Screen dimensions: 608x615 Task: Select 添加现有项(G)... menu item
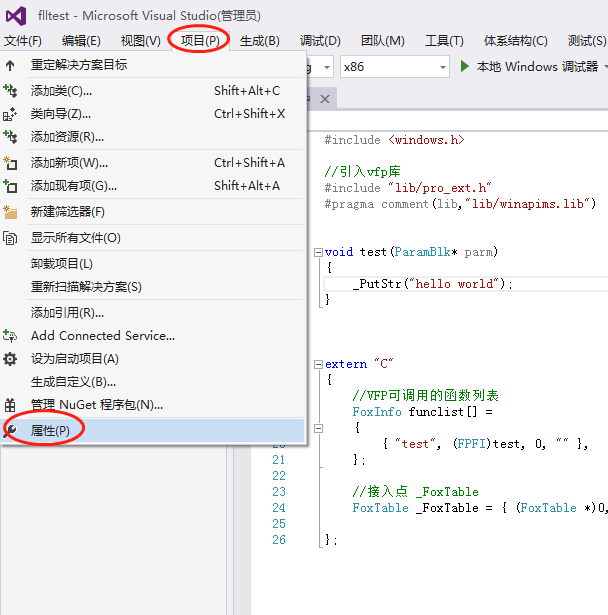click(x=153, y=186)
